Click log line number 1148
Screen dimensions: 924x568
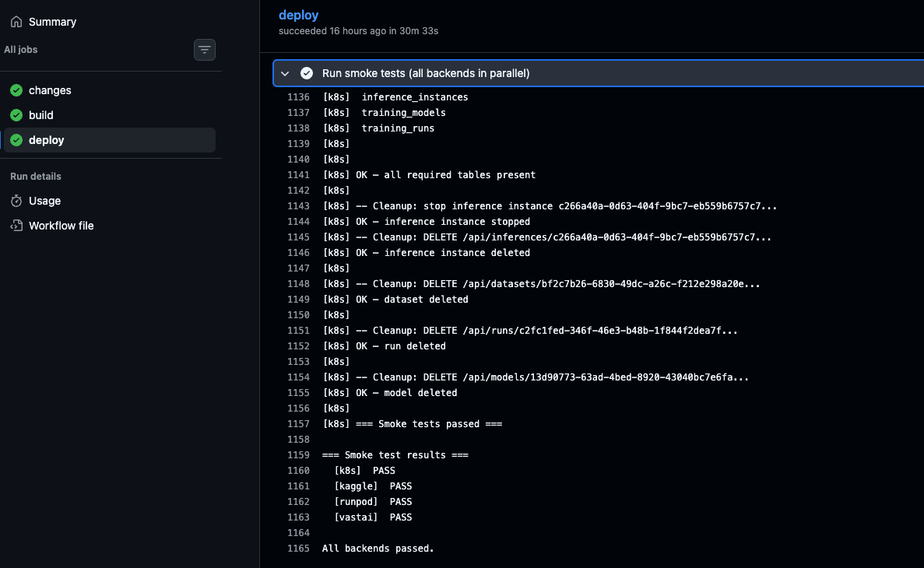coord(298,284)
